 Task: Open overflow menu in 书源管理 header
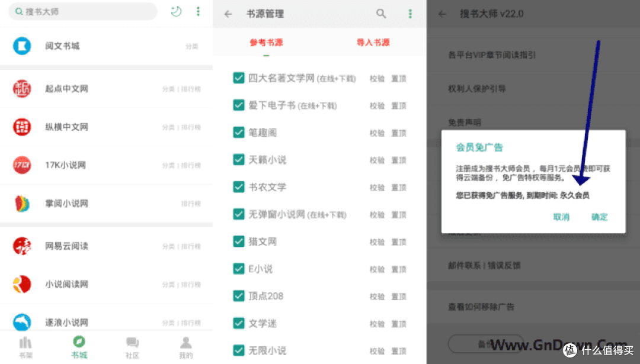point(410,14)
